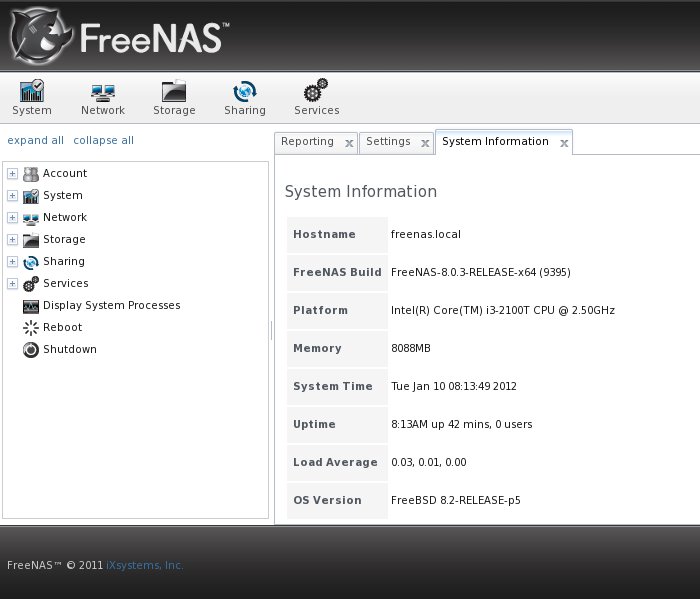Viewport: 700px width, 599px height.
Task: Click the Sharing icon in sidebar tree
Action: [x=31, y=262]
